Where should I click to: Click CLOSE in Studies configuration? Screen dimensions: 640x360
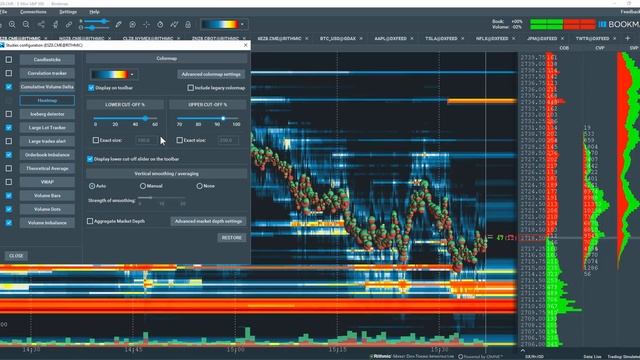click(x=16, y=256)
